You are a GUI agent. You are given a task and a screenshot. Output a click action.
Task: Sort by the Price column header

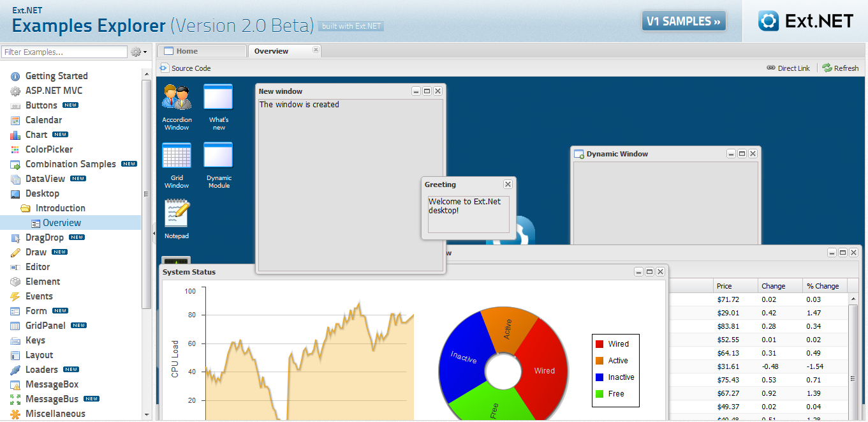[x=735, y=286]
